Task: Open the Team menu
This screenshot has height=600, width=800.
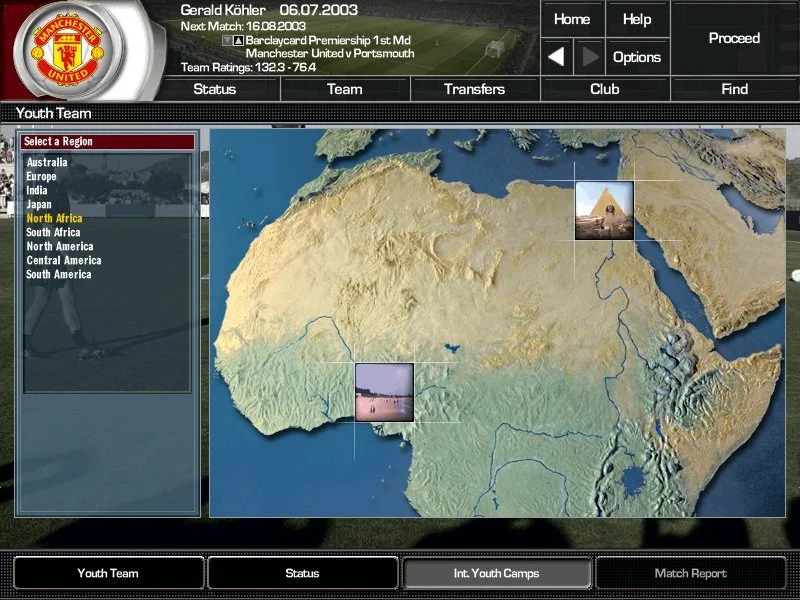Action: click(344, 89)
